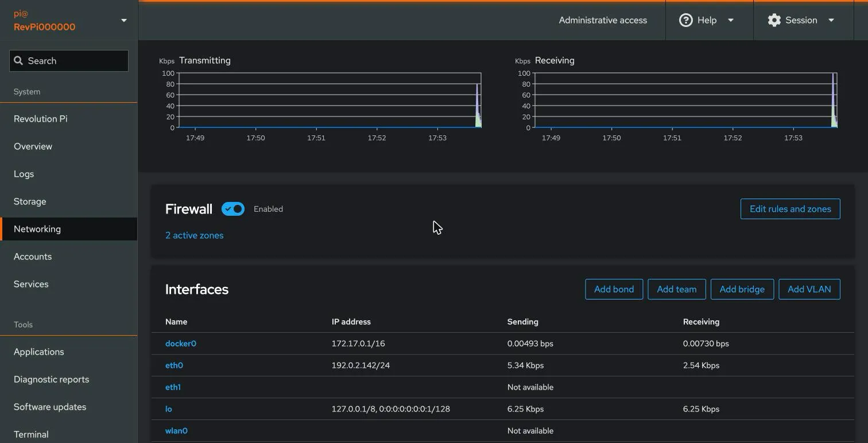Click the IP address column header

click(x=351, y=322)
